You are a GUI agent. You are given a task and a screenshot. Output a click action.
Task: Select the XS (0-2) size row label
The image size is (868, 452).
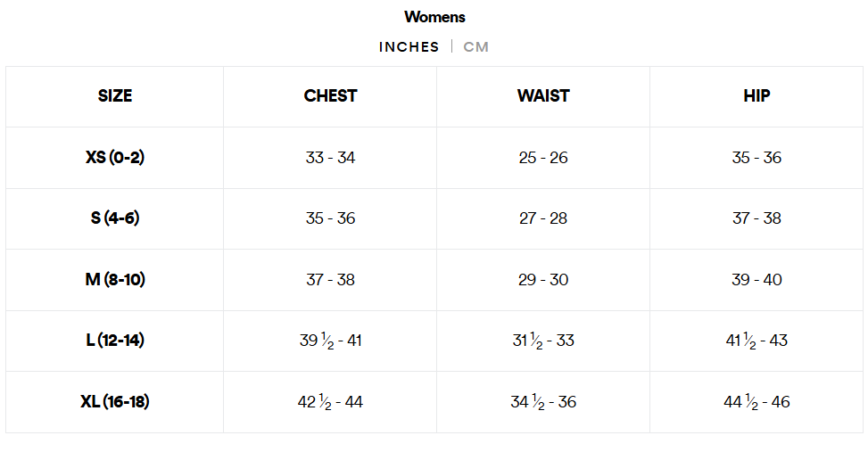click(x=115, y=158)
